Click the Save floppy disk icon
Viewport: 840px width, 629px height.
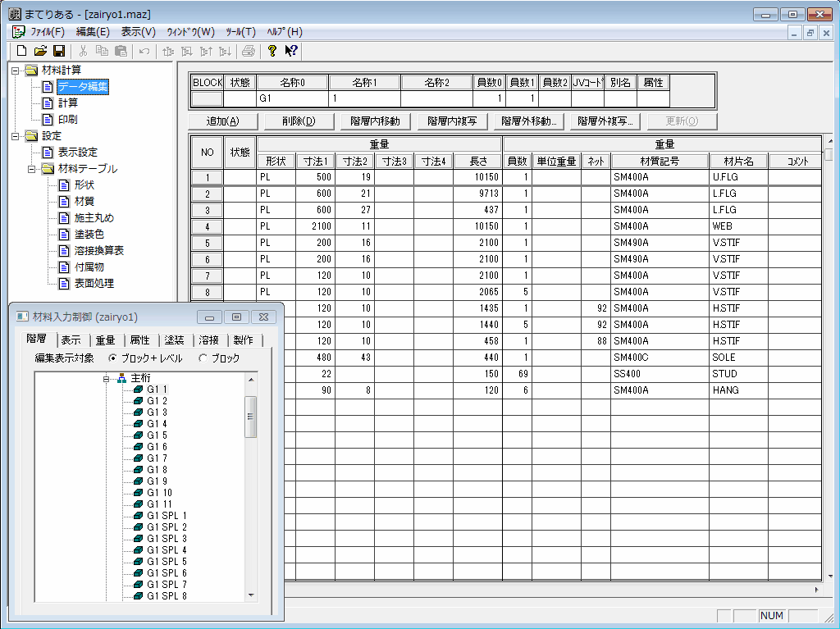tap(58, 51)
